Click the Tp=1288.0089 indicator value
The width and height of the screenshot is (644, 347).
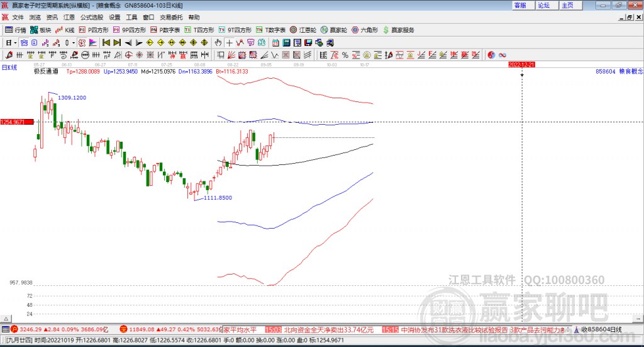pyautogui.click(x=83, y=72)
